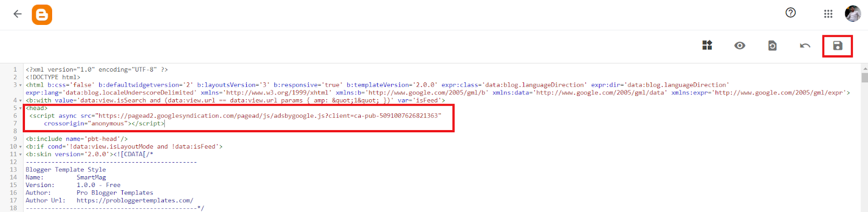
Task: Click line number 8 in the gutter
Action: tap(15, 131)
